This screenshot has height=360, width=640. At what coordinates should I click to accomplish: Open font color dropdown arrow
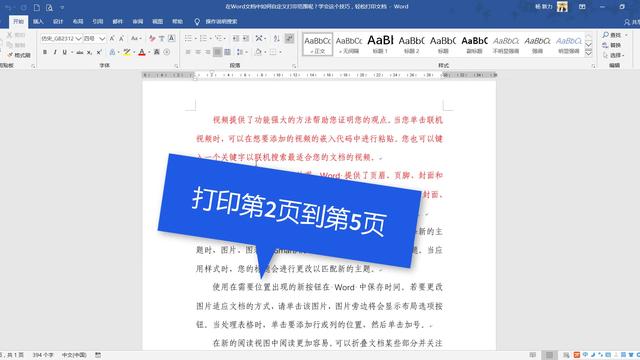(149, 52)
